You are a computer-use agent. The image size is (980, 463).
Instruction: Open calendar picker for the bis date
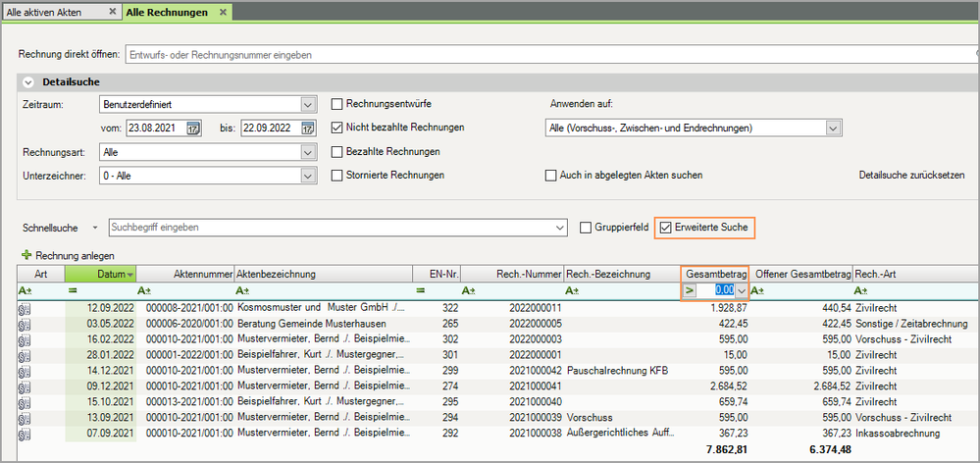pos(307,129)
